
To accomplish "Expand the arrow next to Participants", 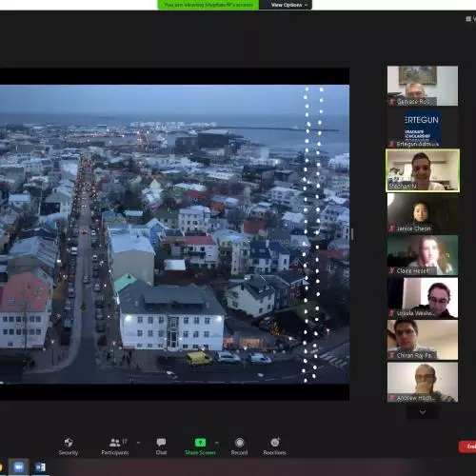I will click(138, 443).
